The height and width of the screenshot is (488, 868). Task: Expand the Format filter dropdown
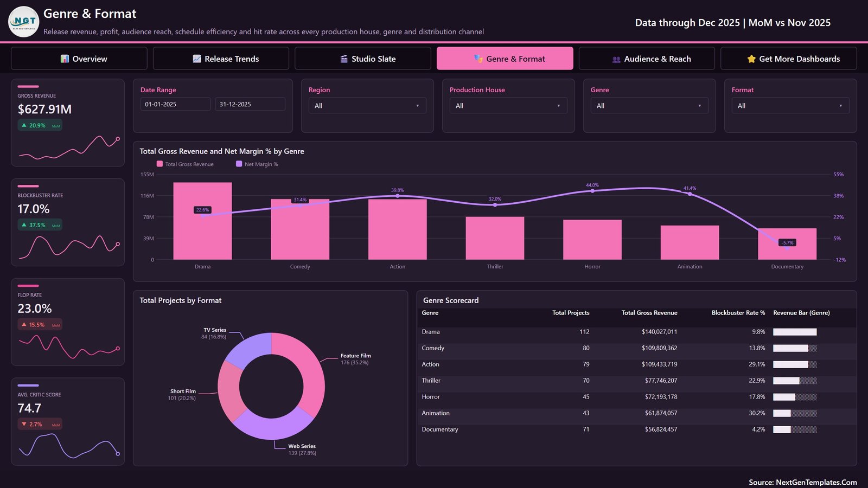pyautogui.click(x=790, y=106)
